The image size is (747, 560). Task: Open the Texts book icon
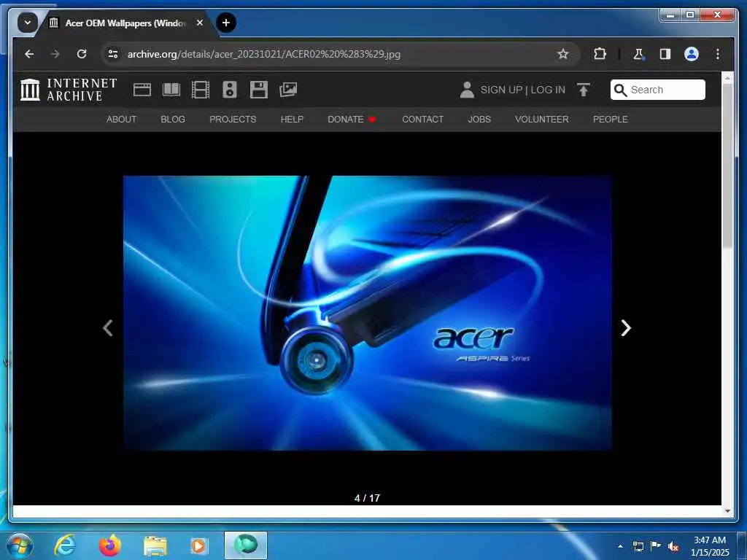(x=171, y=90)
